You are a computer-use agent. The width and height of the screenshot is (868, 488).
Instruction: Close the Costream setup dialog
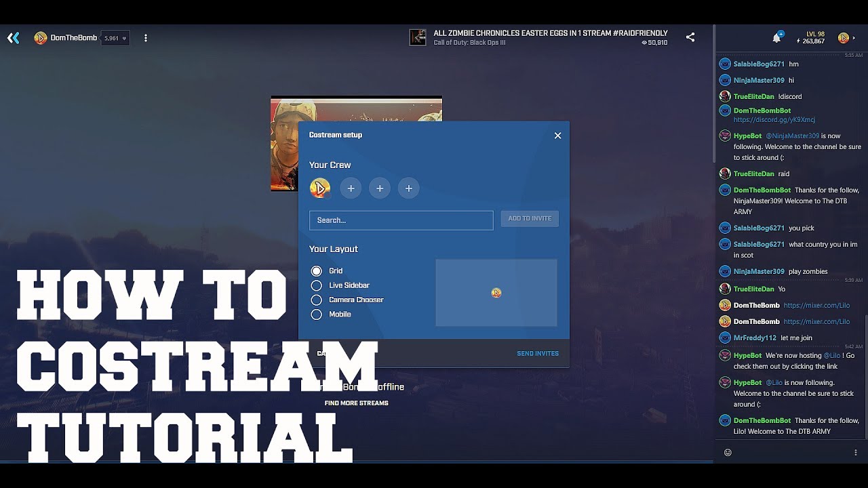point(558,136)
